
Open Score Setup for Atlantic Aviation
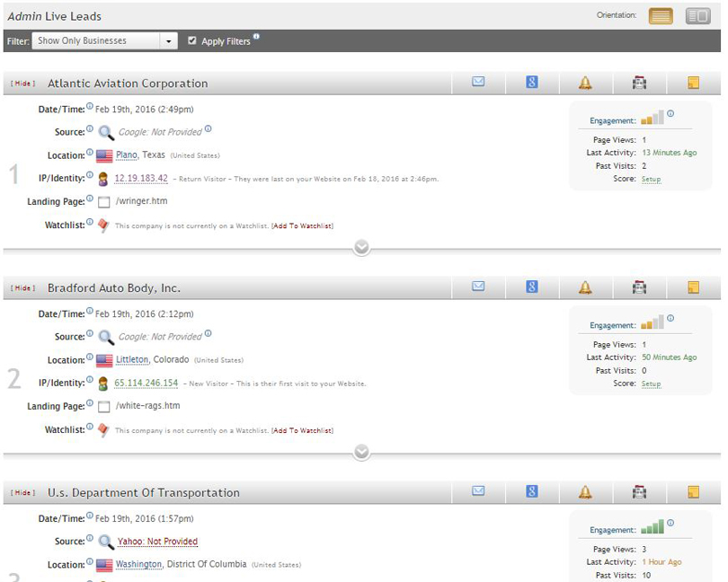(x=651, y=179)
